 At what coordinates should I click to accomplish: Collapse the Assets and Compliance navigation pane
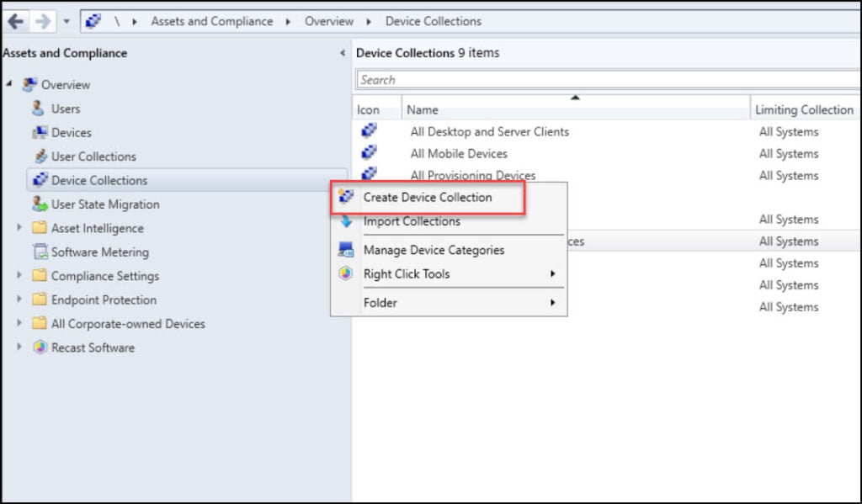pos(343,53)
